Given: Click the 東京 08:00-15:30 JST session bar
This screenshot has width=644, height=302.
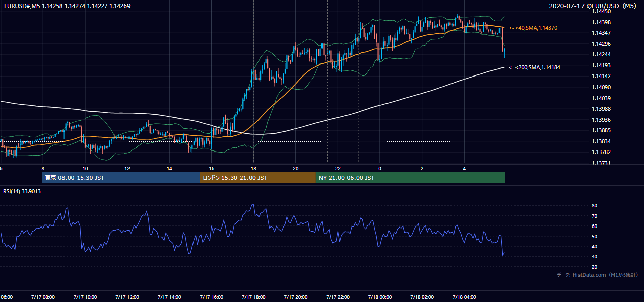Looking at the screenshot, I should (121, 178).
